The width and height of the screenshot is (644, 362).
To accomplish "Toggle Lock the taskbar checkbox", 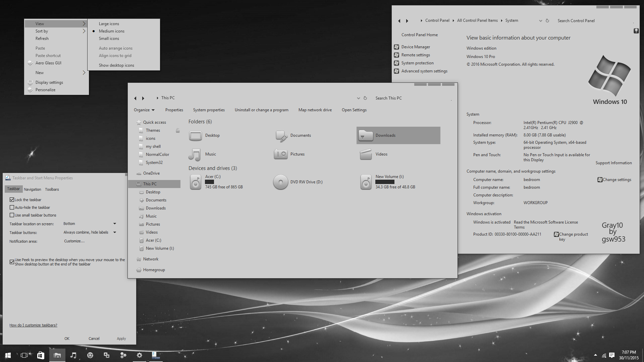I will [x=12, y=200].
